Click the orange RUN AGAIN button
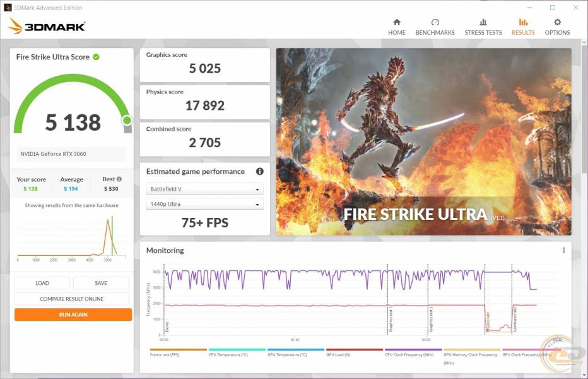 click(73, 315)
